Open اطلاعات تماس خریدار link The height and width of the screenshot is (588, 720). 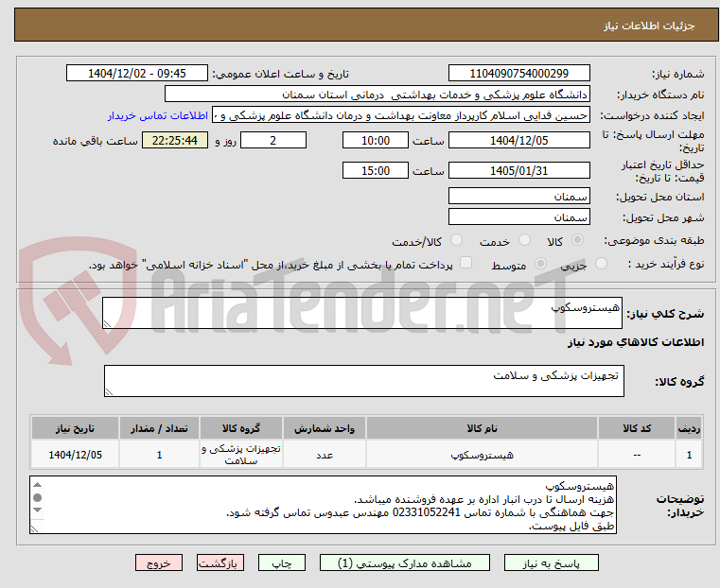(x=158, y=115)
